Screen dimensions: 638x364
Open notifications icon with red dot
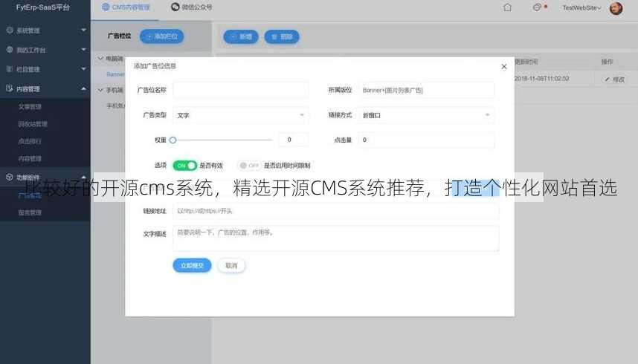pos(540,7)
